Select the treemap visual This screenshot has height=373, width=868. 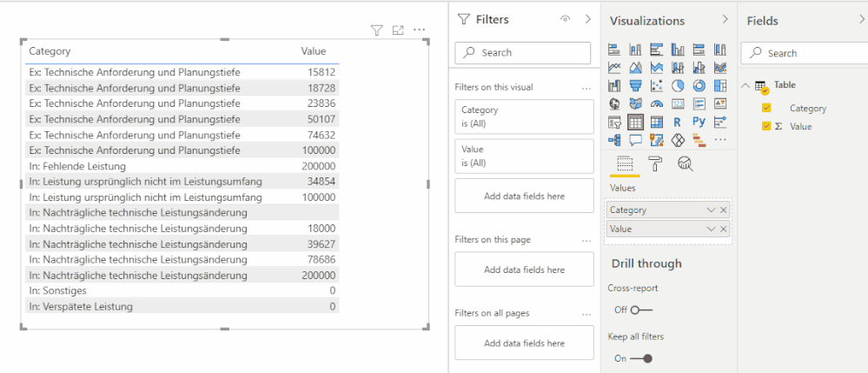click(720, 85)
